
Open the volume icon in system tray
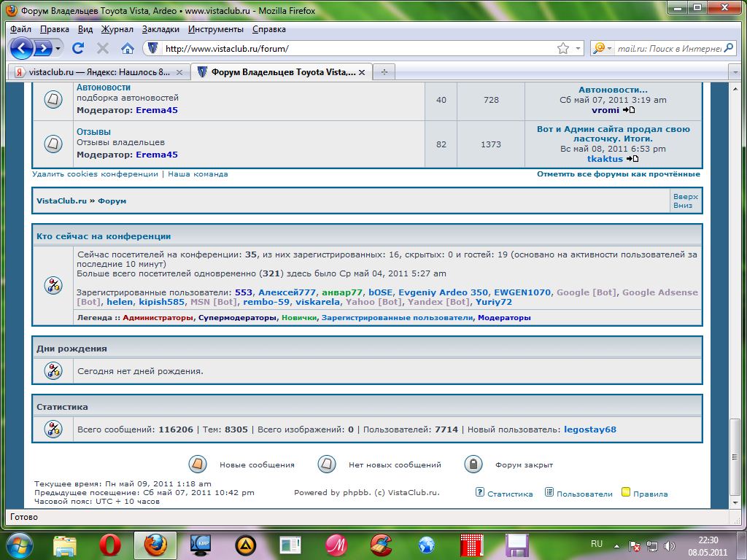tap(667, 545)
